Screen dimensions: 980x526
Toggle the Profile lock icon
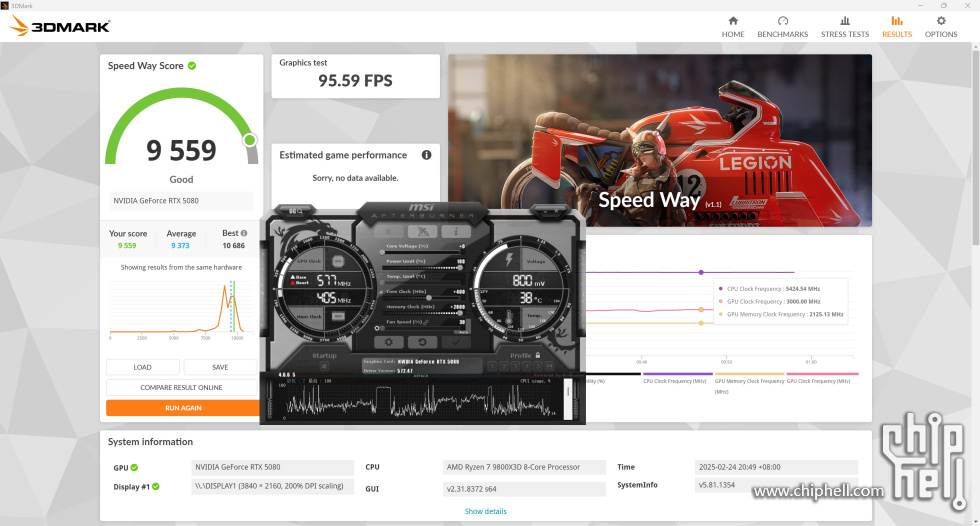pos(538,355)
